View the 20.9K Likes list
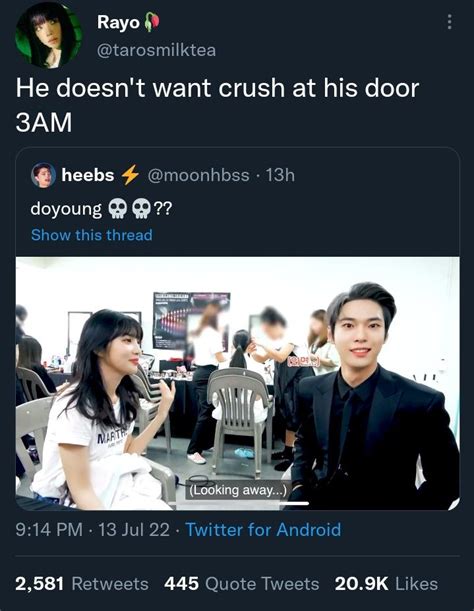Screen dimensions: 474x611 coord(386,584)
